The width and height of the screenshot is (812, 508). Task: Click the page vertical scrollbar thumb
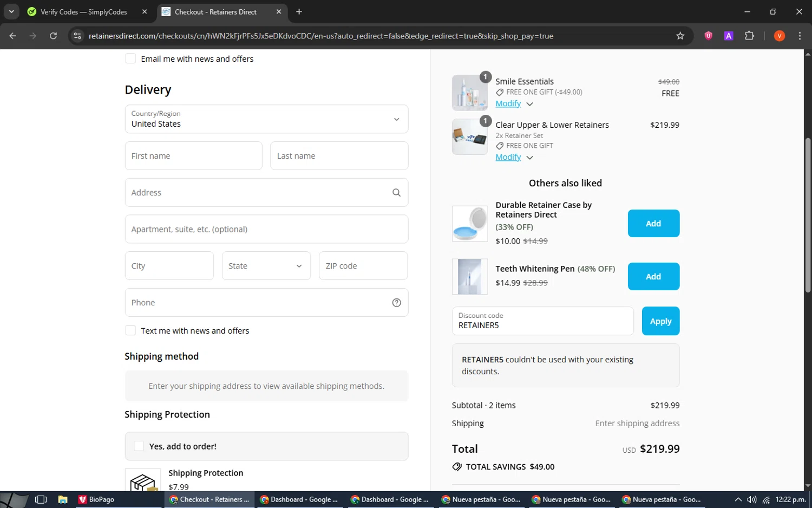click(x=808, y=216)
